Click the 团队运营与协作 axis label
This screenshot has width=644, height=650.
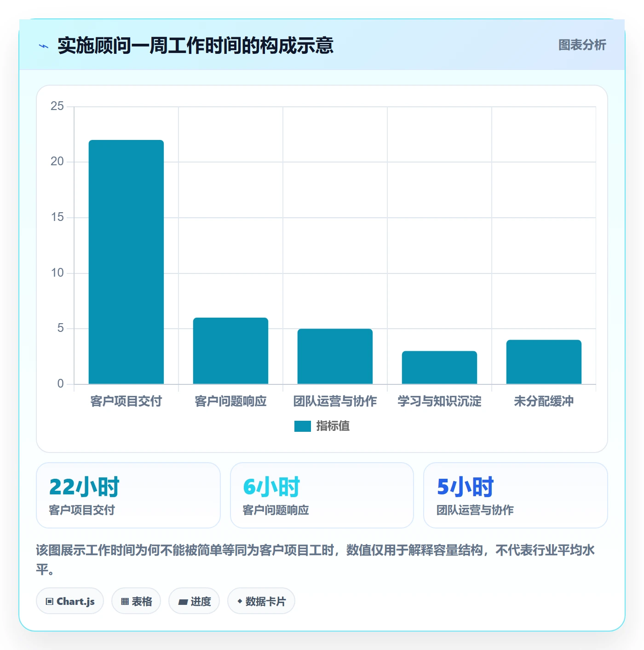[x=335, y=401]
